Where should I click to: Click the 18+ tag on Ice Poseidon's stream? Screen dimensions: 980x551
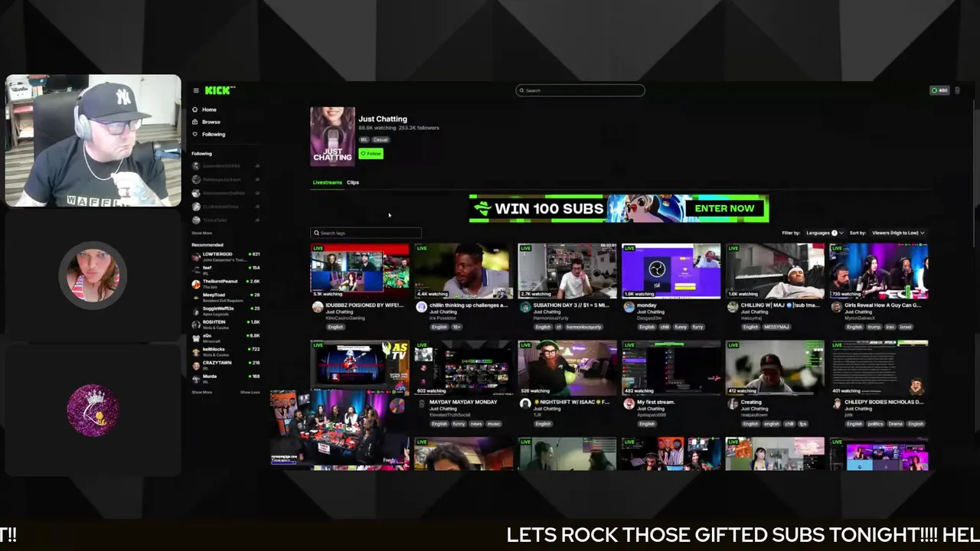(x=456, y=327)
